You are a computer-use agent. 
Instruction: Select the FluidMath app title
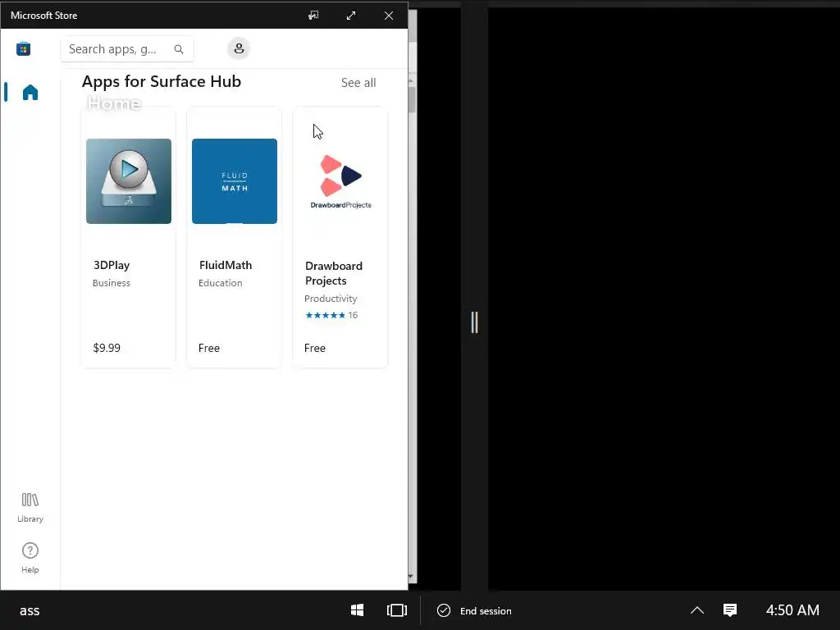[x=226, y=265]
